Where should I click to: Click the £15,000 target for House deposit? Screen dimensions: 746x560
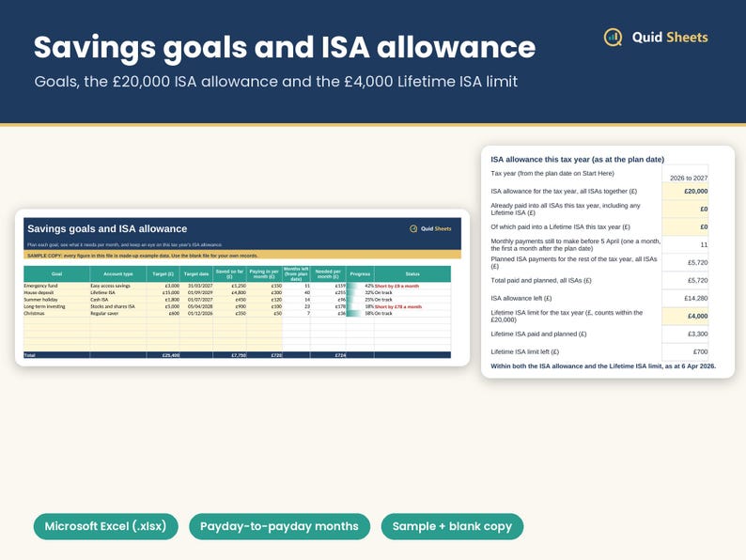point(163,292)
